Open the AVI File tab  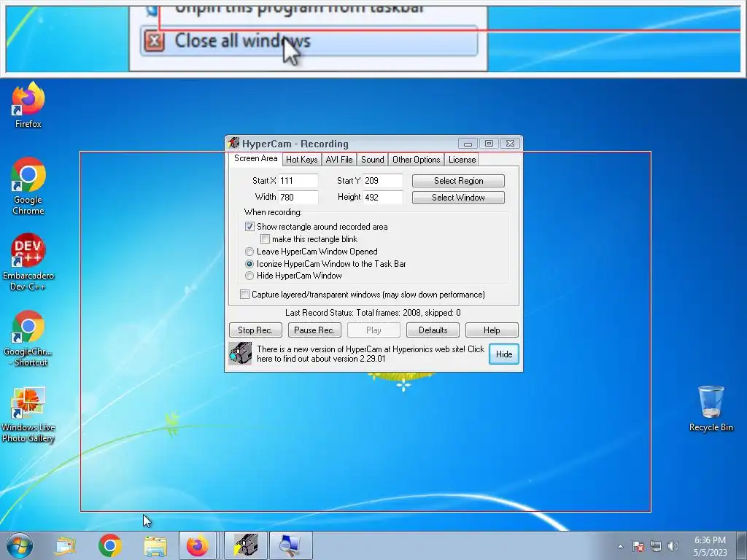[339, 160]
